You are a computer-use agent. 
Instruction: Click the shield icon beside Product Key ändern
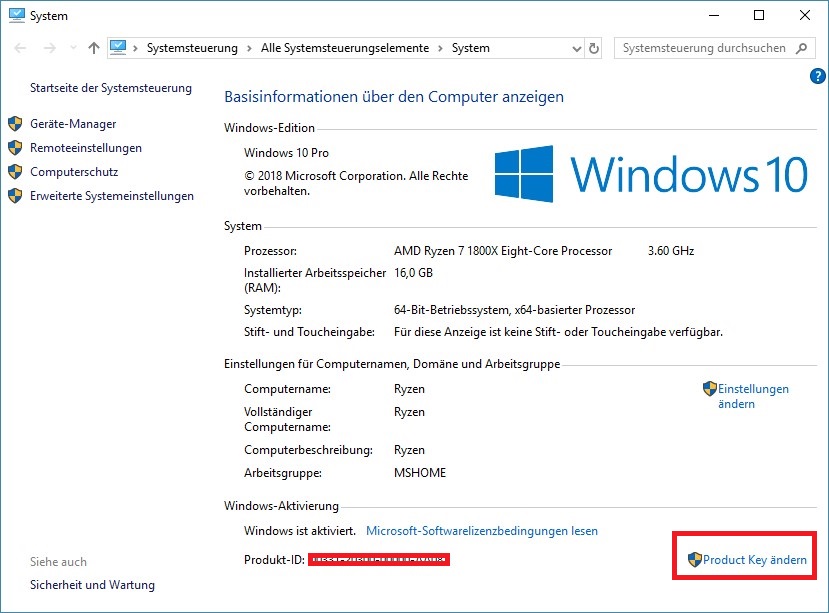(x=695, y=560)
